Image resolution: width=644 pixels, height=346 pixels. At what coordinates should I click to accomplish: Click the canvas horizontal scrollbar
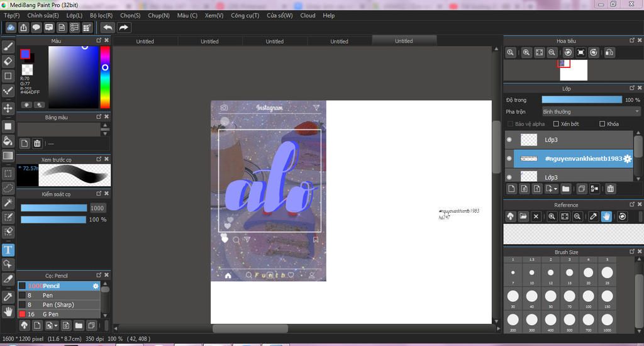point(250,328)
